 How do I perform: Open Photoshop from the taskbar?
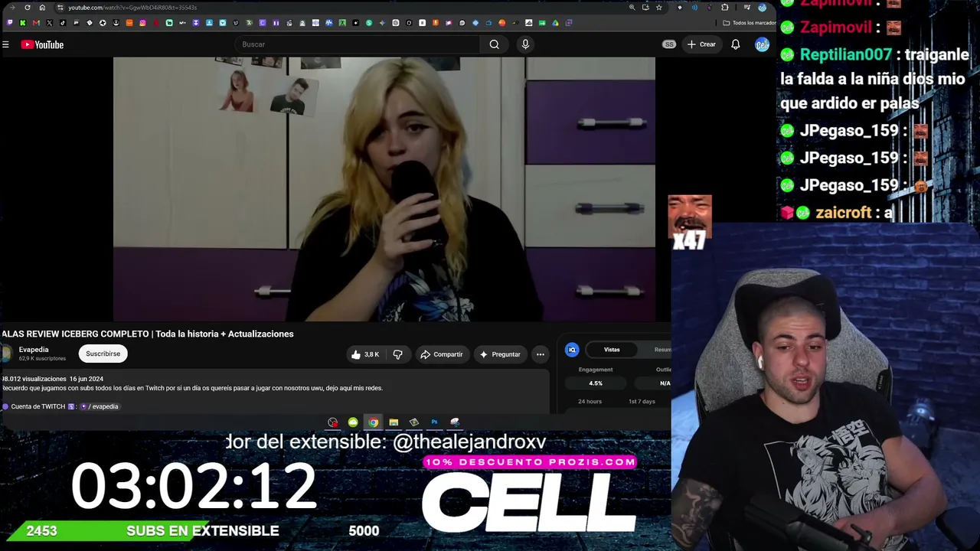click(x=434, y=422)
